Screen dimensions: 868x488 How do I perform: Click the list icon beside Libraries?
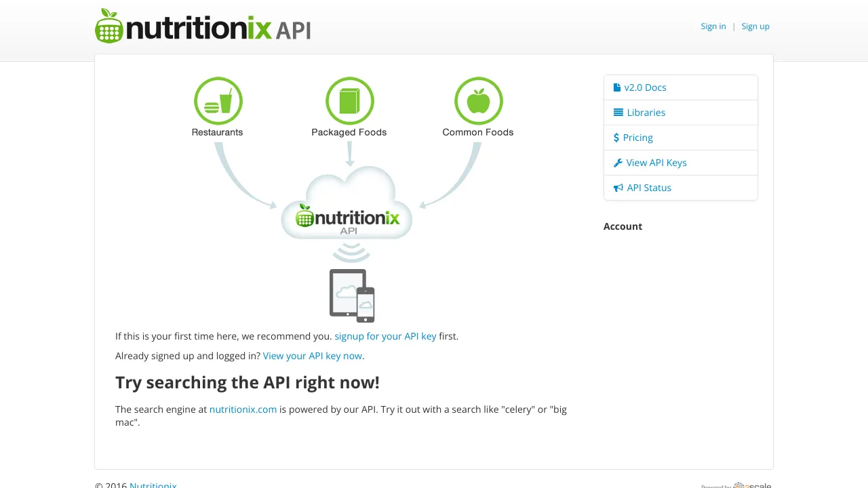[x=618, y=113]
